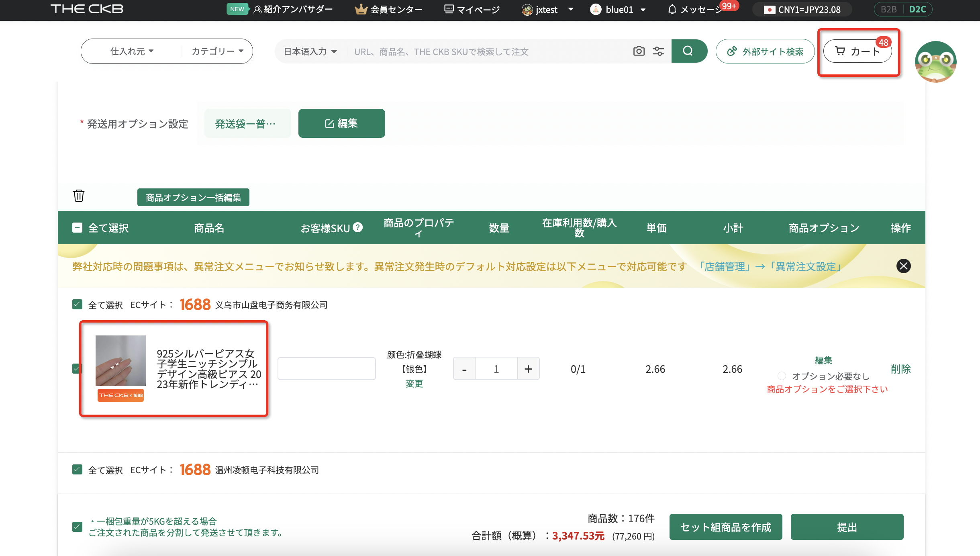Click 変更 under product property
Image resolution: width=980 pixels, height=556 pixels.
tap(414, 384)
